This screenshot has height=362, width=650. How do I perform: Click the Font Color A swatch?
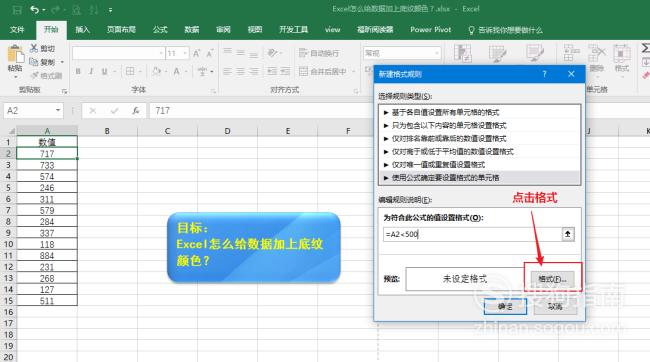point(177,71)
